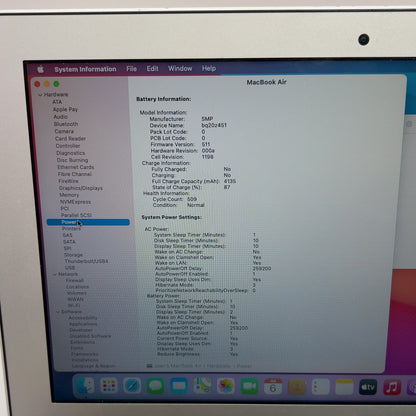Open the File menu
This screenshot has width=416, height=416.
(131, 69)
